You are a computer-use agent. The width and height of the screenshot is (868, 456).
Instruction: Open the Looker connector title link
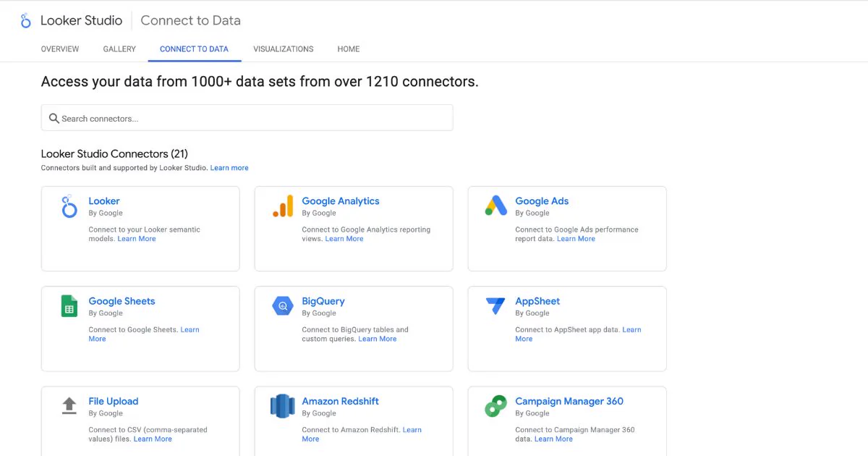pyautogui.click(x=104, y=201)
